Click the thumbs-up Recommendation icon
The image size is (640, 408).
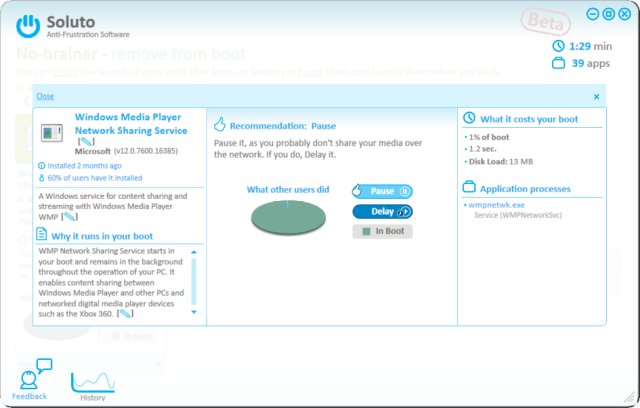[x=220, y=124]
